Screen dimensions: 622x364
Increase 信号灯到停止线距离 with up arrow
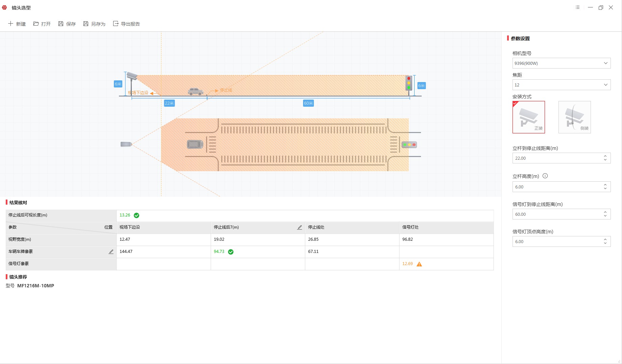(605, 212)
